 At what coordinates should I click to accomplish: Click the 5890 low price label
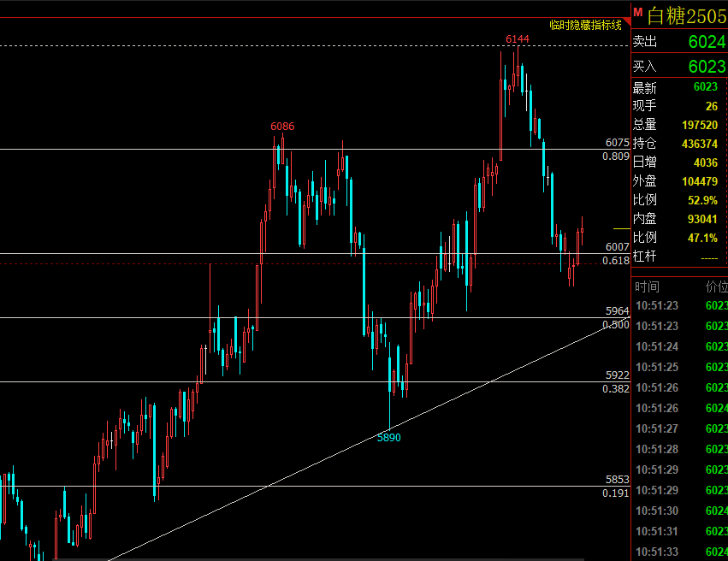coord(388,437)
